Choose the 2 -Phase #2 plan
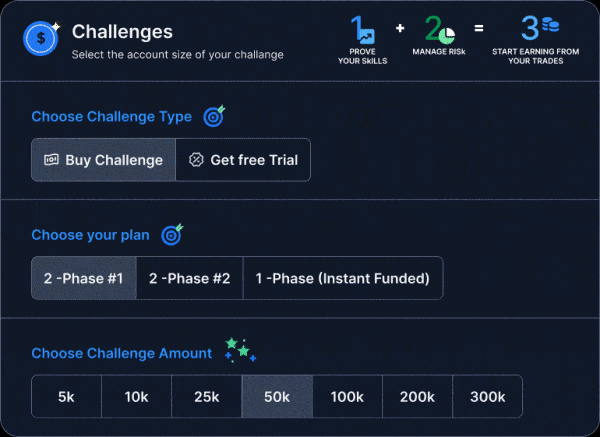 (190, 278)
